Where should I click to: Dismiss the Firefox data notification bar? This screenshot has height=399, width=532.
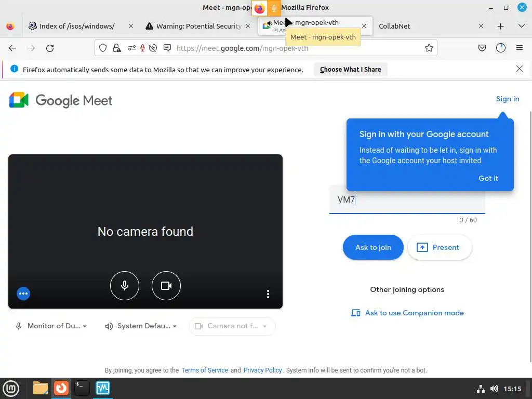pyautogui.click(x=519, y=69)
